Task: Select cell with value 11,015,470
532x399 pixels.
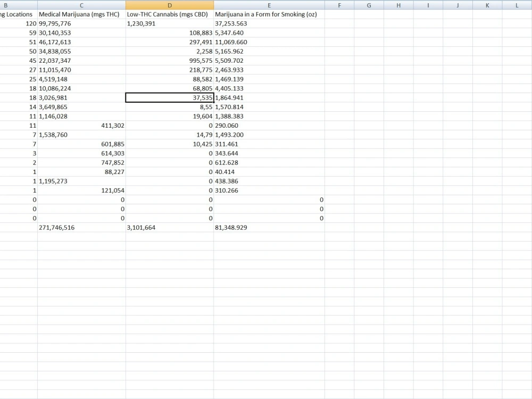Action: (81, 70)
